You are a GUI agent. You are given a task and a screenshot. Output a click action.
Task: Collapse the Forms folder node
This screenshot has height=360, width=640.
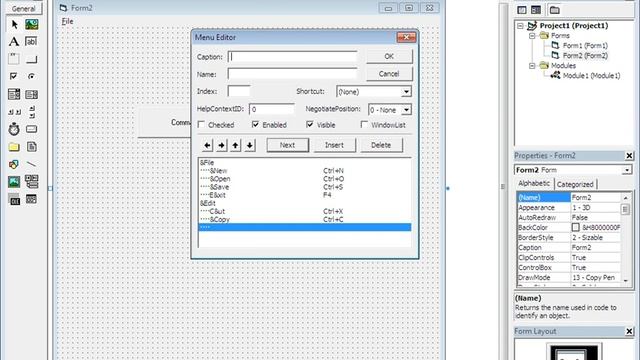pyautogui.click(x=532, y=36)
